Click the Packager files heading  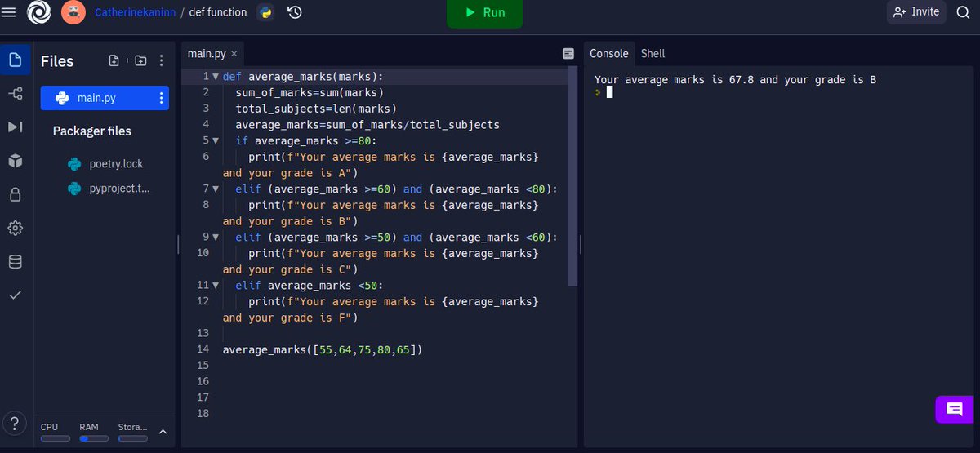[91, 131]
